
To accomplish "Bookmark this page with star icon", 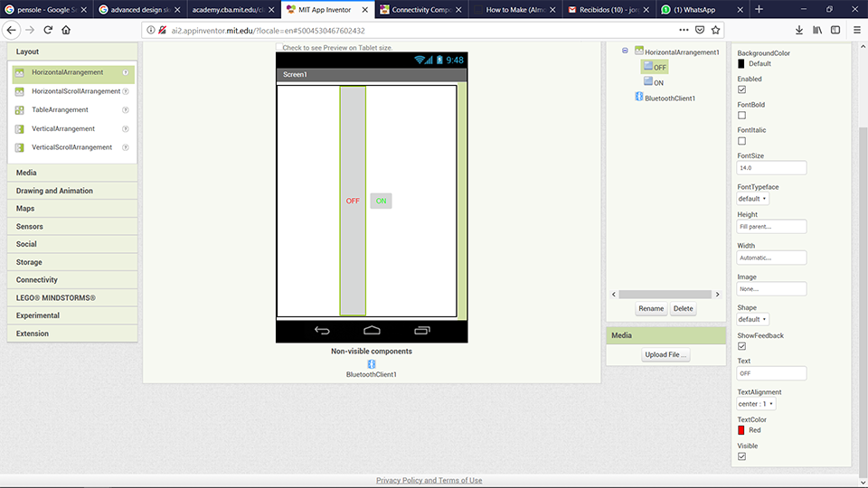I will click(716, 30).
